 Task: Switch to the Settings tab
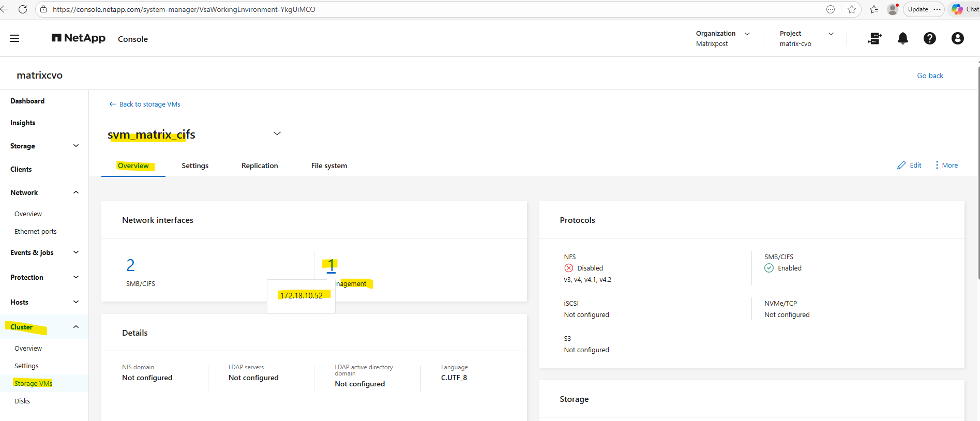195,166
